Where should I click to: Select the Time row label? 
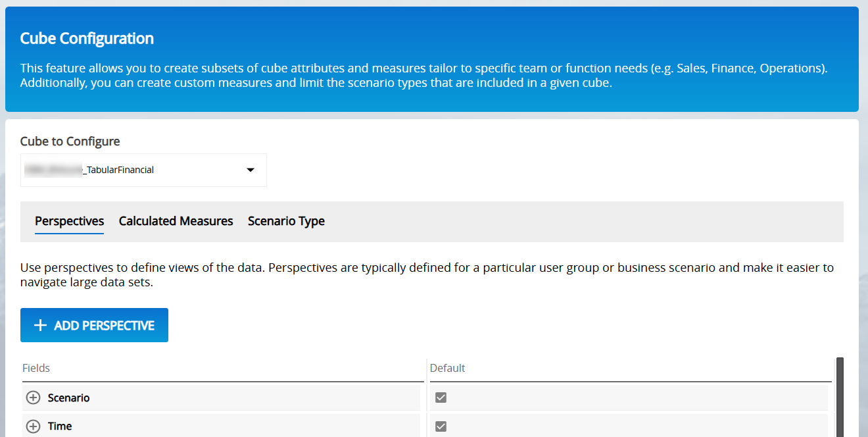[x=60, y=426]
